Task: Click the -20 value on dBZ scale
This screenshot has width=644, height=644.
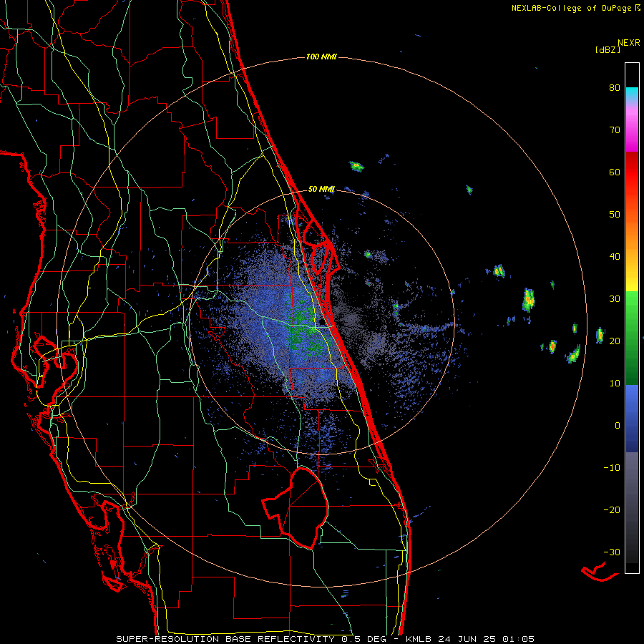Action: tap(612, 509)
